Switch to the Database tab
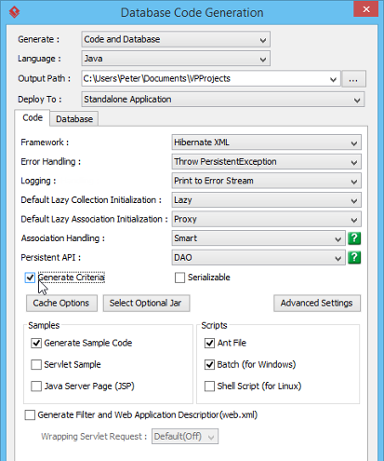The image size is (384, 461). pos(74,119)
